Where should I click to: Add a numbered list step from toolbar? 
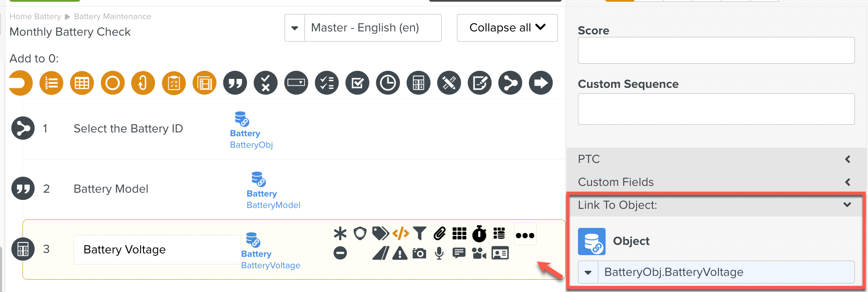tap(51, 83)
